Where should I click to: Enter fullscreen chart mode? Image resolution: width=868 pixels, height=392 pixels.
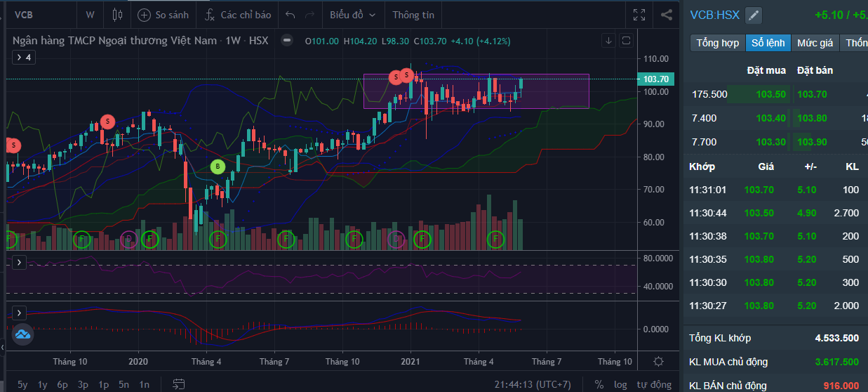click(639, 14)
